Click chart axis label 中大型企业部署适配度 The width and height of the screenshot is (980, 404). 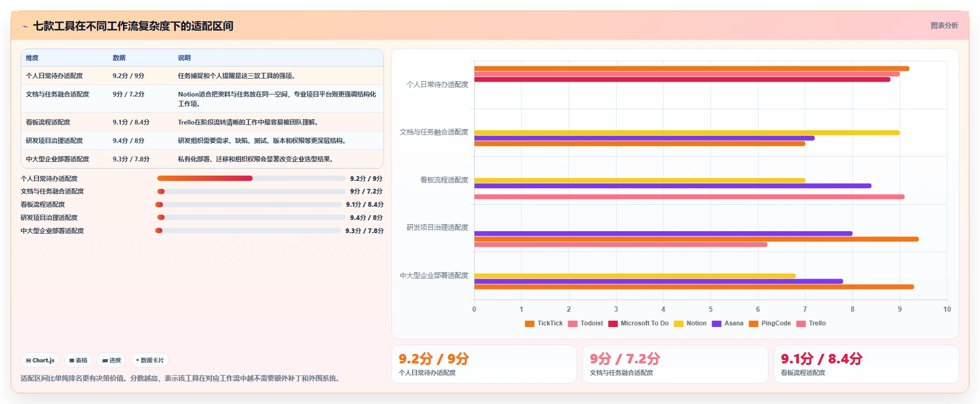pos(434,275)
